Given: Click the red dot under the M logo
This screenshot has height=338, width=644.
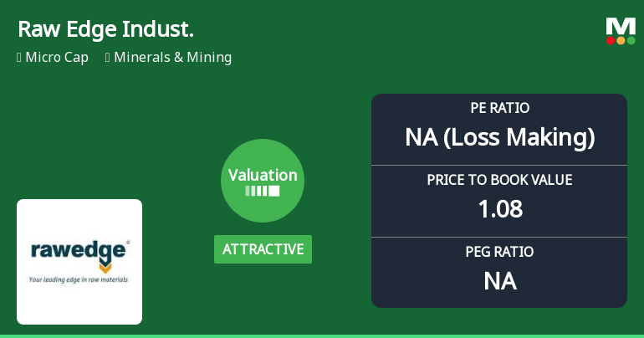Looking at the screenshot, I should coord(611,40).
